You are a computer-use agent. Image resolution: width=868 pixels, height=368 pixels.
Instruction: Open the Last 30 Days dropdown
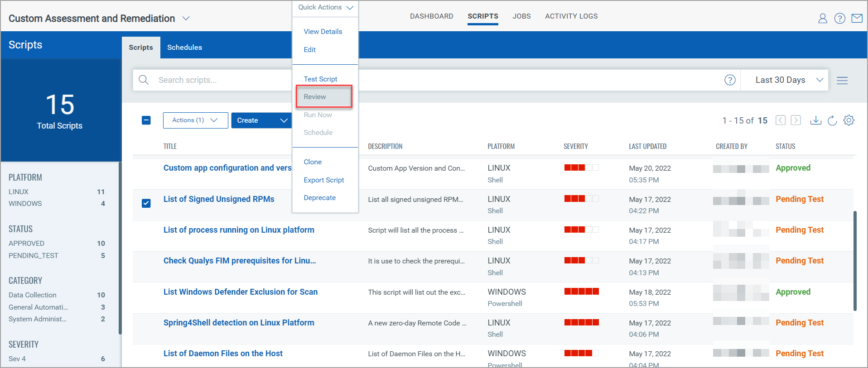tap(788, 80)
